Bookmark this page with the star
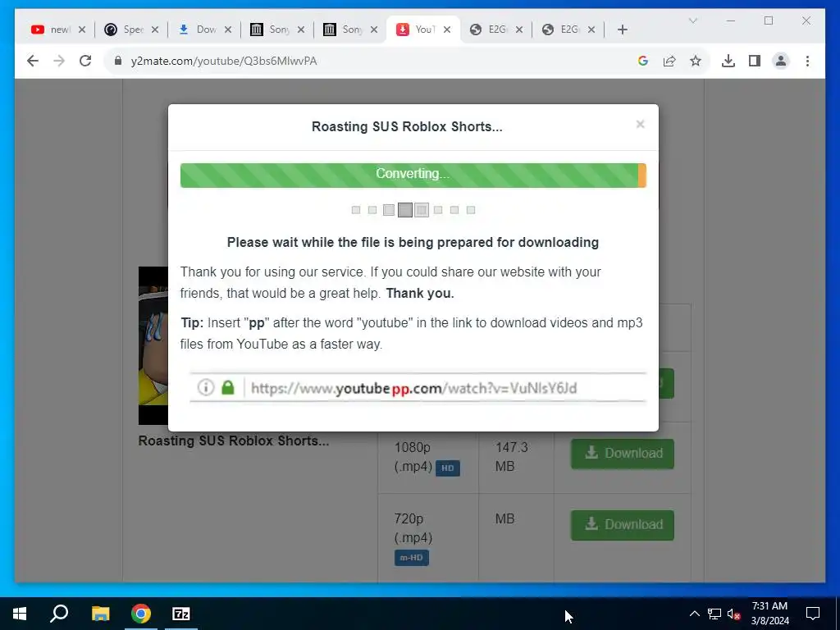The width and height of the screenshot is (840, 630). pos(696,61)
